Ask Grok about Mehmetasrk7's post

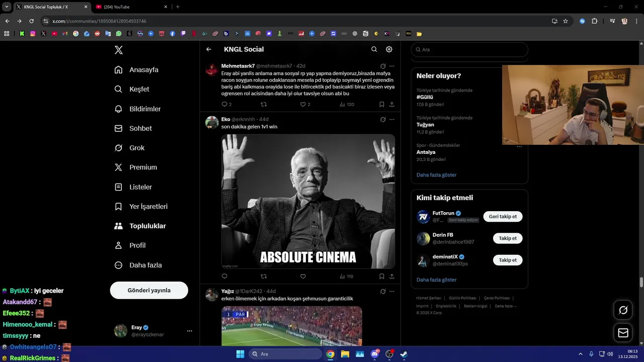[383, 66]
